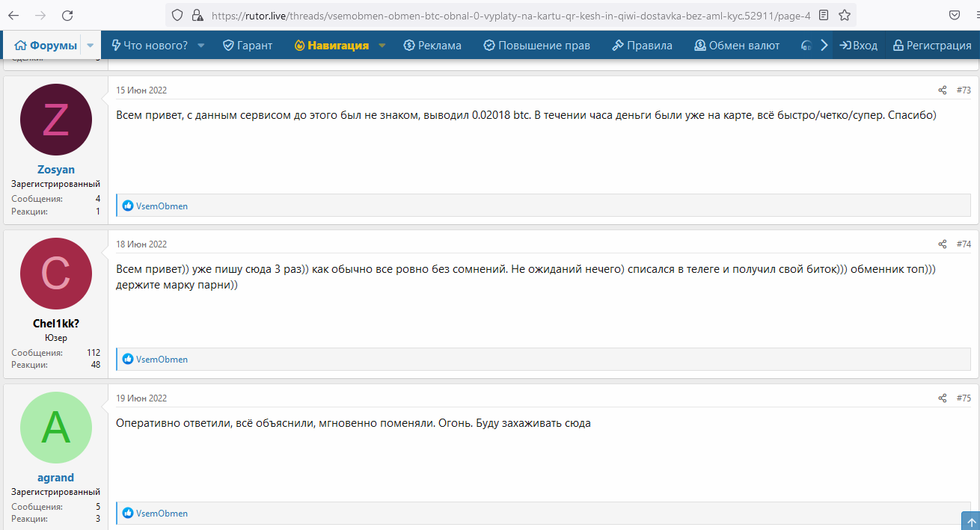Viewport: 980px width, 530px height.
Task: Expand the Что нового? dropdown arrow
Action: 201,46
